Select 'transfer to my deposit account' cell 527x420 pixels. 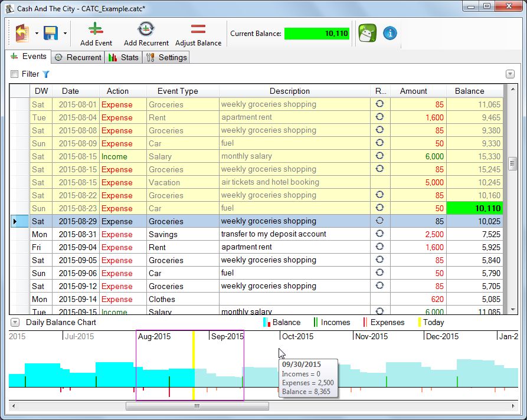pos(294,234)
